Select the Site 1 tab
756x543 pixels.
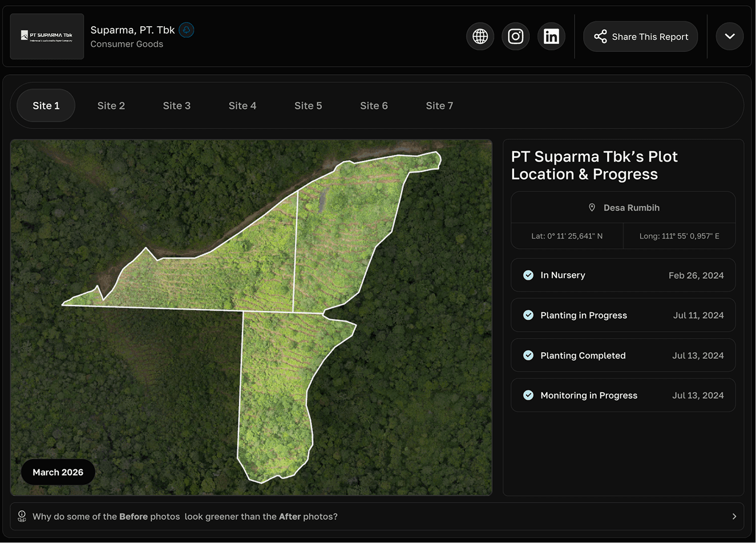(x=46, y=106)
